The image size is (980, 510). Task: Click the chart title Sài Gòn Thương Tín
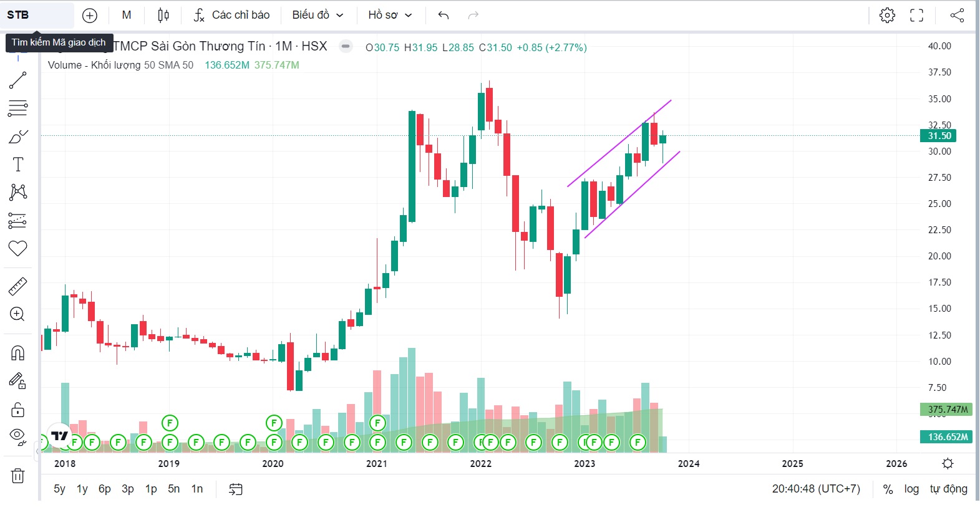208,46
